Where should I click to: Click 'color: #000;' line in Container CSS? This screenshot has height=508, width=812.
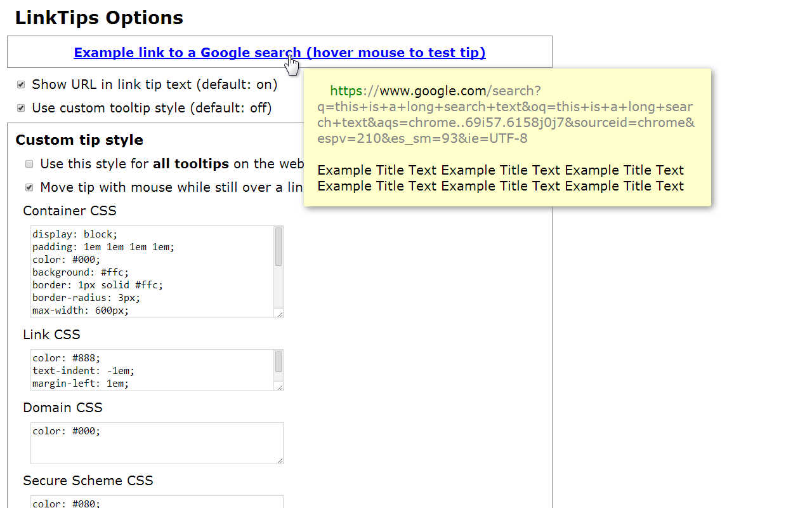[x=67, y=260]
